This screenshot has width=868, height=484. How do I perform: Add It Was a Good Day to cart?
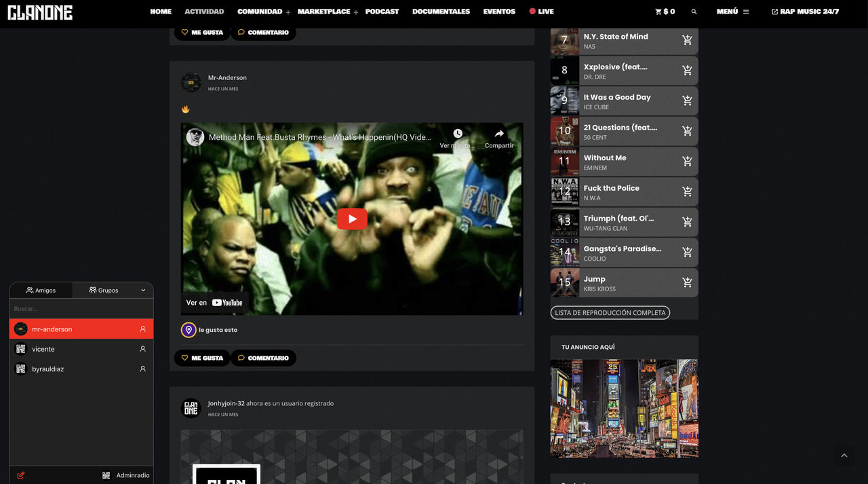[687, 100]
